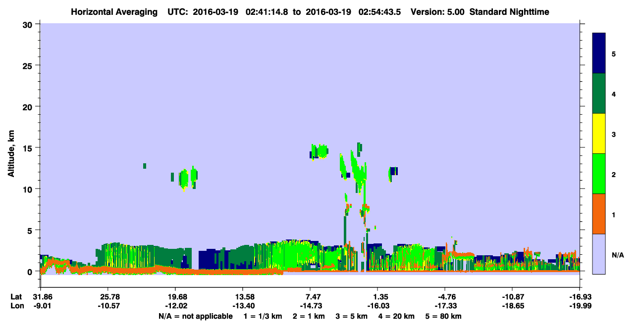Click the 'Lon' row label
This screenshot has width=644, height=330.
16,306
